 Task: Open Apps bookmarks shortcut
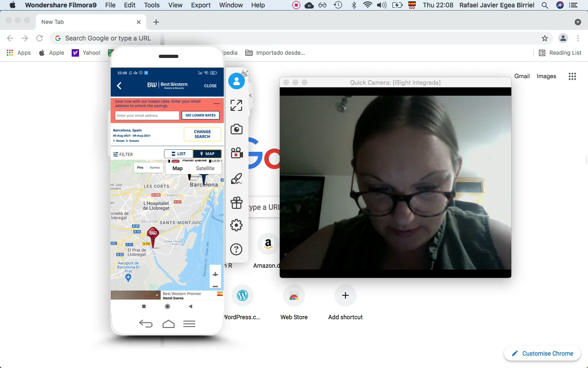19,53
